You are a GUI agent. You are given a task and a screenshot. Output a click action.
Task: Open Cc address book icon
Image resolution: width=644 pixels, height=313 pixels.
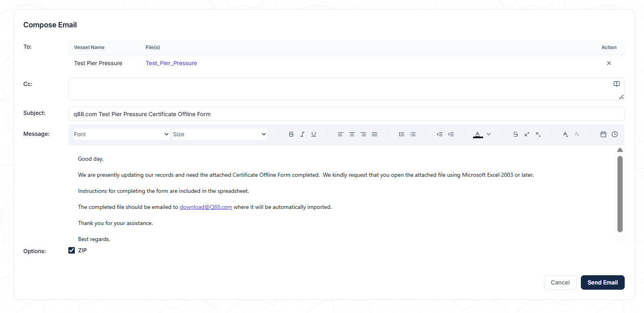(x=617, y=84)
